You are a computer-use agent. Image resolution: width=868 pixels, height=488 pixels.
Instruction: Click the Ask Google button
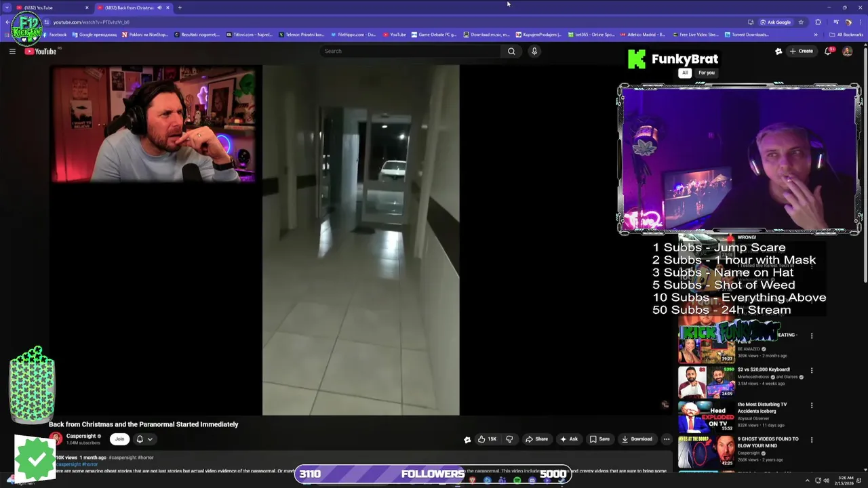(x=775, y=22)
